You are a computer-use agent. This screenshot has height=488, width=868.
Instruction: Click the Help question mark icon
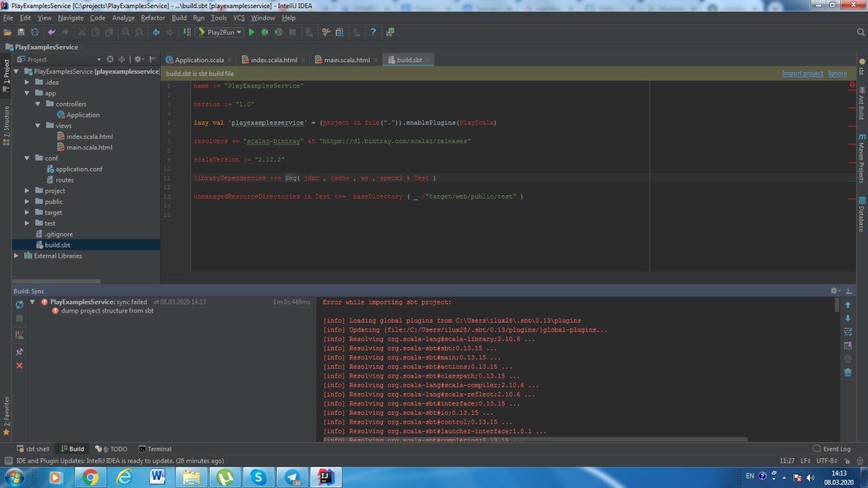[x=373, y=32]
